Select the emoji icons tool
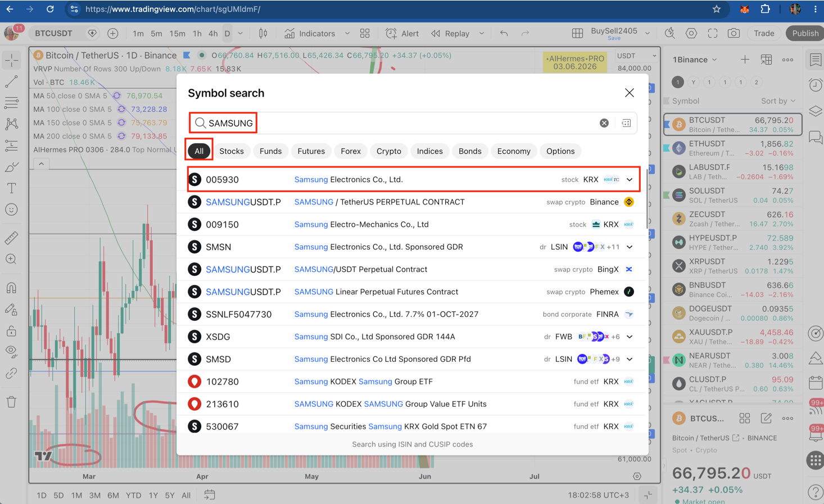Image resolution: width=824 pixels, height=504 pixels. pos(11,210)
